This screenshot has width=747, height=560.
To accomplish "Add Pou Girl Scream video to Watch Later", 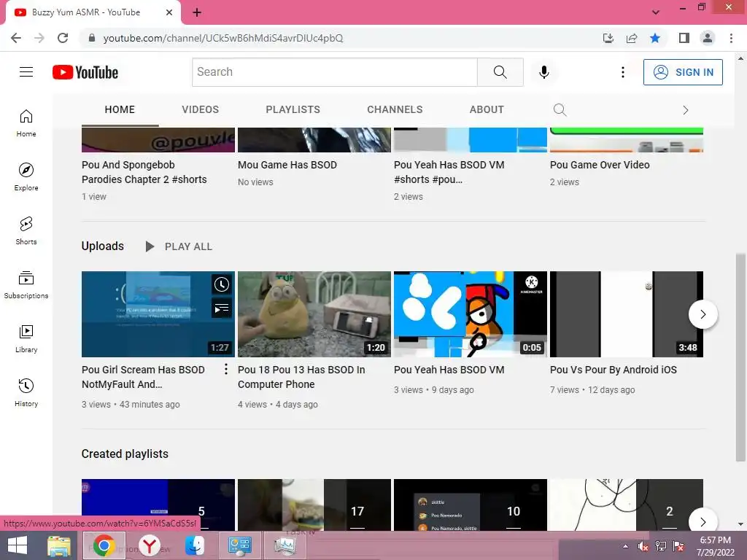I will point(222,285).
